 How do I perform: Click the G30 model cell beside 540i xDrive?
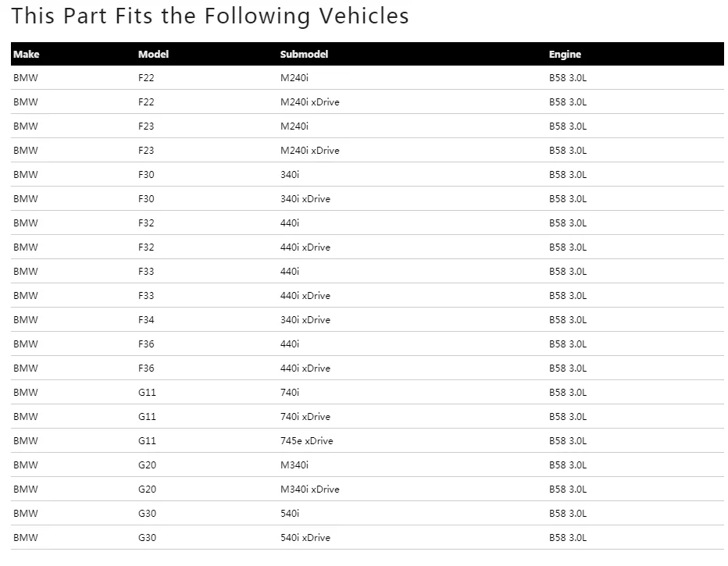[x=147, y=538]
